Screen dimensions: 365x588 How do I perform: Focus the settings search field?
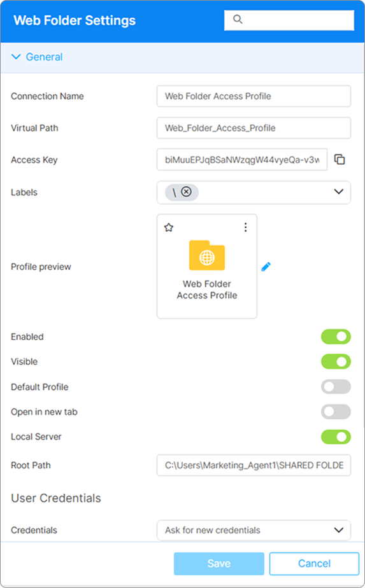coord(289,20)
